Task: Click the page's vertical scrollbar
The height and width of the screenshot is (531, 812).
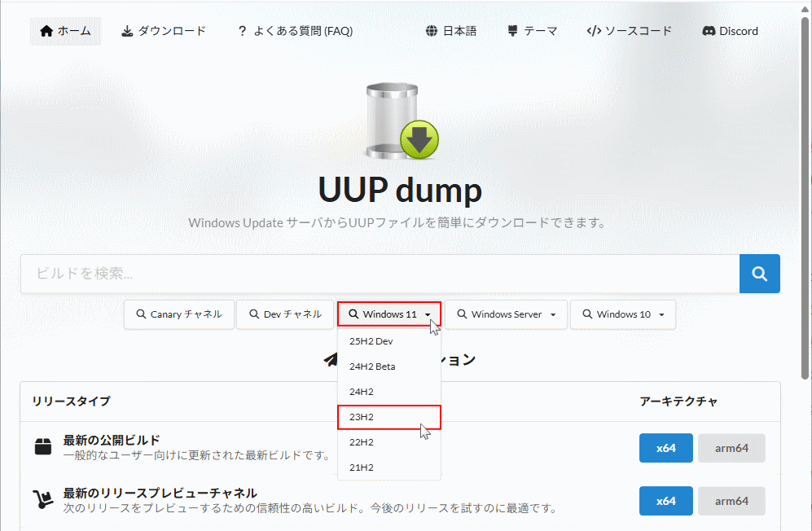Action: tap(804, 197)
